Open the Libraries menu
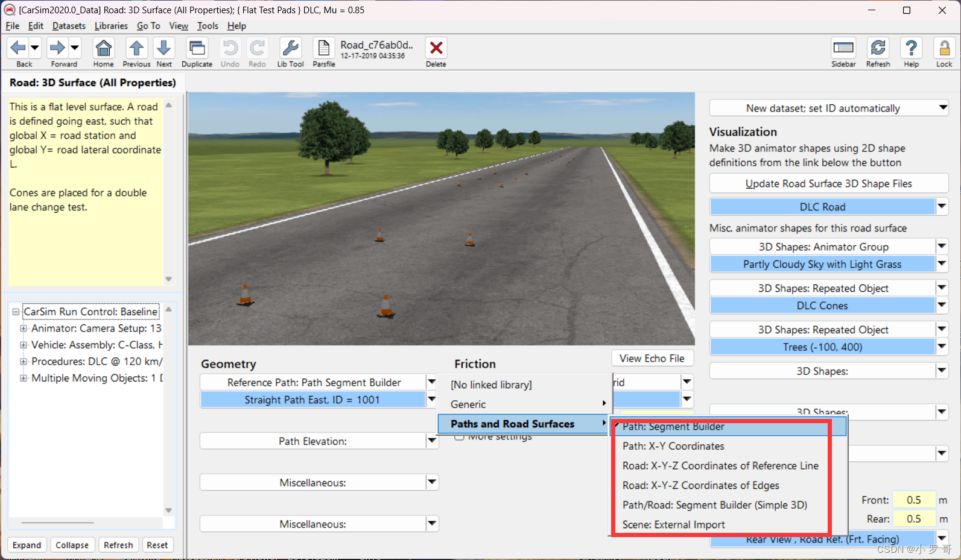The width and height of the screenshot is (961, 560). point(111,26)
